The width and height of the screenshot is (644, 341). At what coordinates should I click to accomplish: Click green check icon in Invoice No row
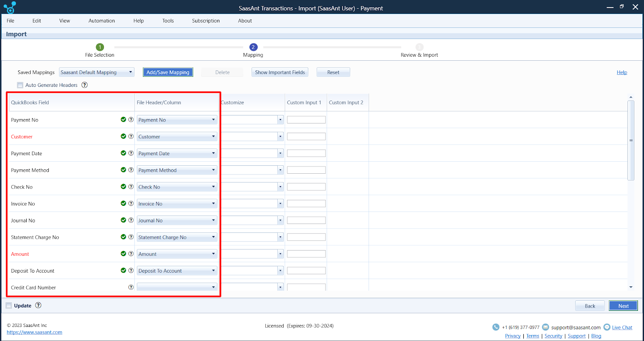pos(123,203)
